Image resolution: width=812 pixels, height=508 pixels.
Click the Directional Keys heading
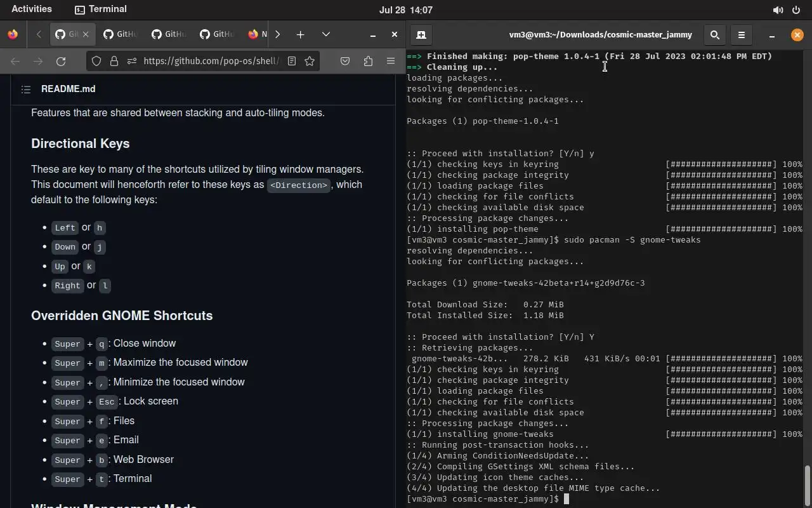point(81,144)
